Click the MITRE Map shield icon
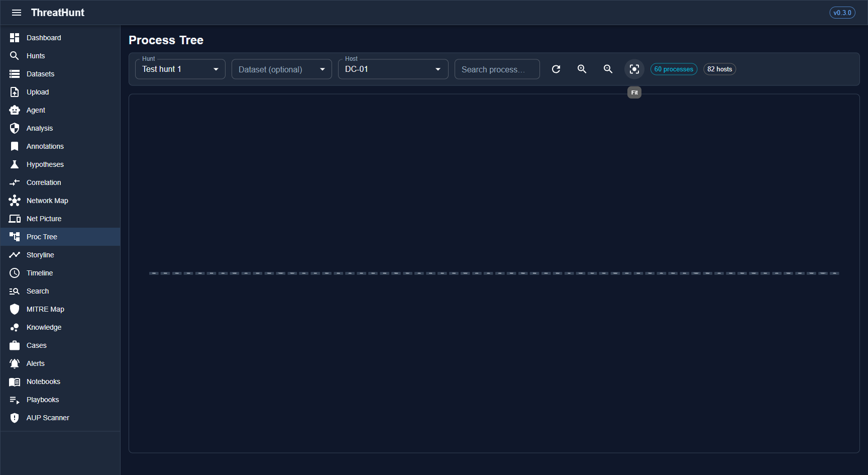Screen dimensions: 868x475 point(15,309)
